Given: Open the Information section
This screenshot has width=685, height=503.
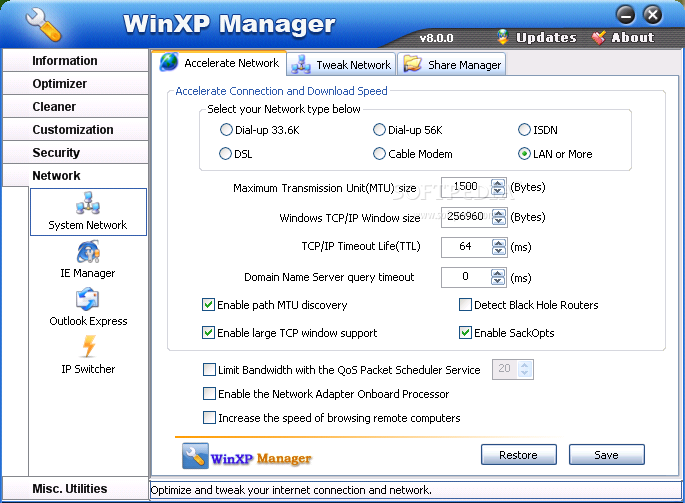Looking at the screenshot, I should tap(76, 60).
